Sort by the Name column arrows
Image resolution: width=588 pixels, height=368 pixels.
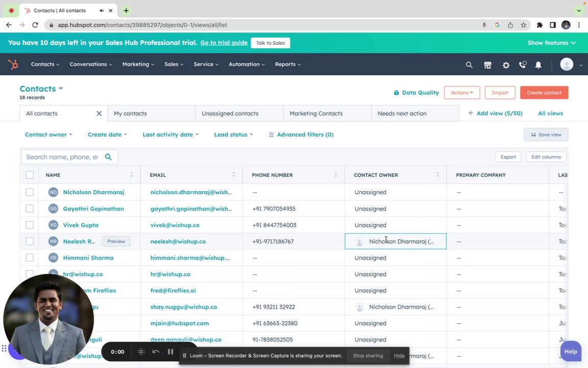tap(131, 175)
